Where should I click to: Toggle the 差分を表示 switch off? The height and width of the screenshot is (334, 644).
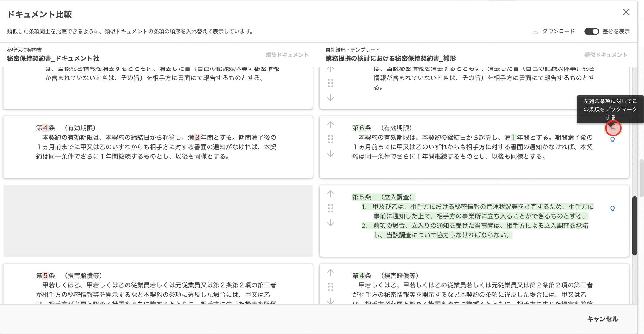[x=592, y=31]
